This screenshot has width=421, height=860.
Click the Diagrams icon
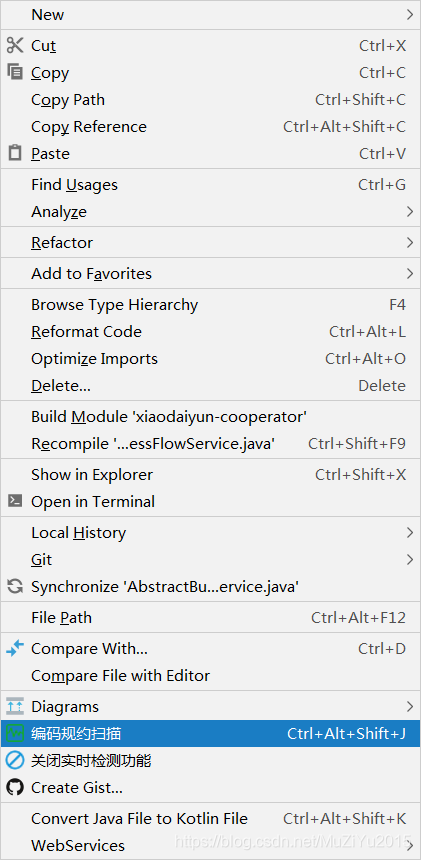[15, 706]
